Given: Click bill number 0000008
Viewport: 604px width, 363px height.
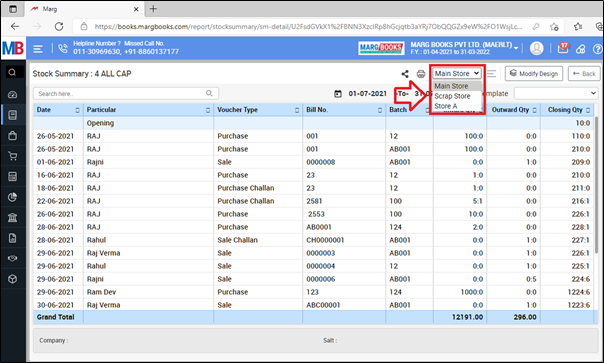Looking at the screenshot, I should pos(320,162).
